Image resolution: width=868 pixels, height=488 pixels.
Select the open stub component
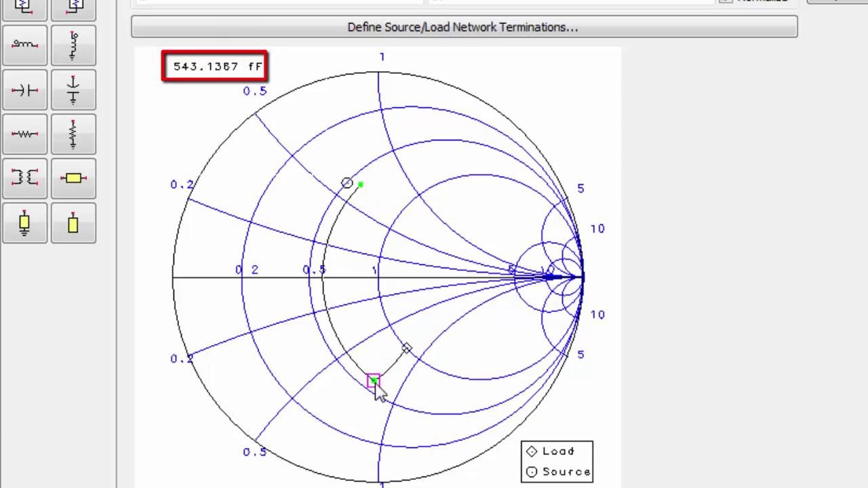pos(73,223)
